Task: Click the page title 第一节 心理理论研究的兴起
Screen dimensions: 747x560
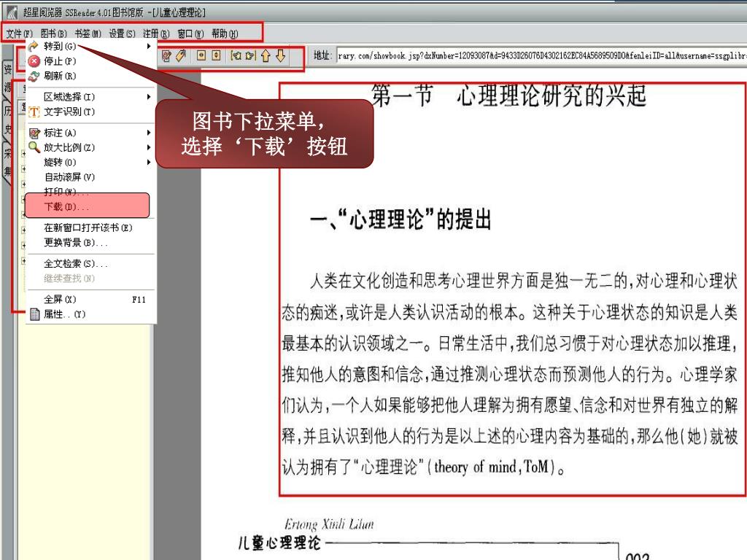Action: (508, 96)
